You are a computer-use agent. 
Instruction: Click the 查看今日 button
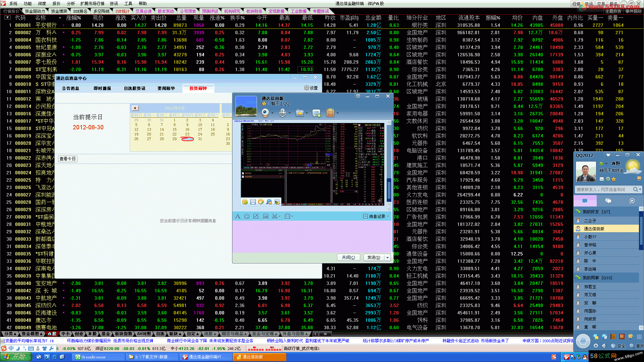coord(68,159)
